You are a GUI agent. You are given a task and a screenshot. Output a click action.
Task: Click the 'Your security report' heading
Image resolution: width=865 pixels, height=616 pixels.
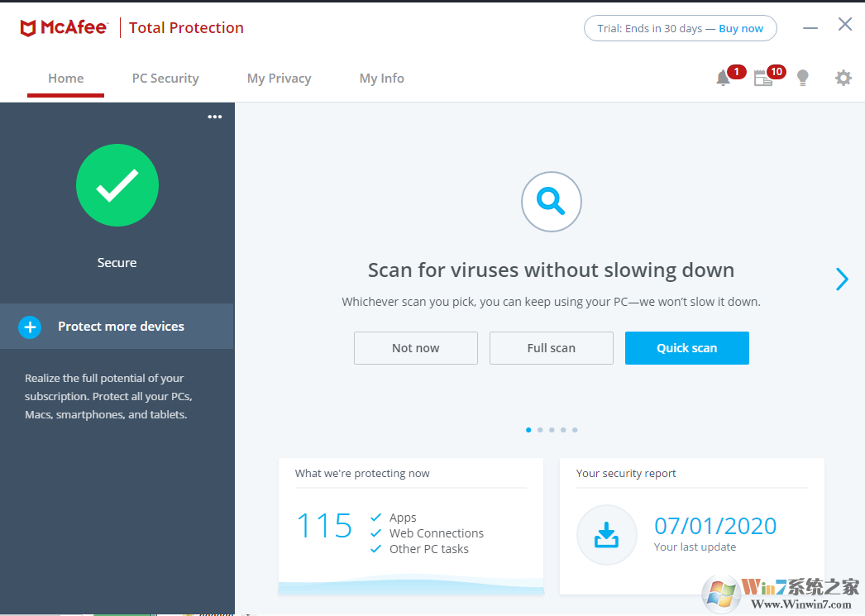(x=625, y=473)
